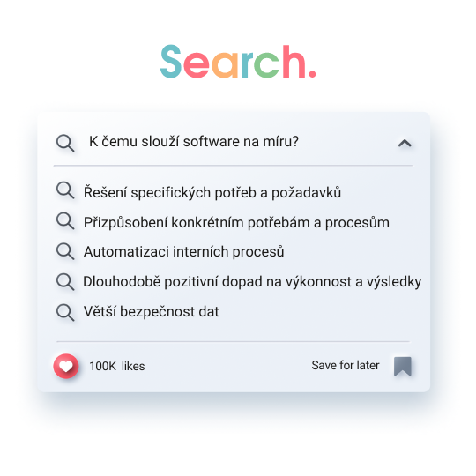Focus the search query K čemu slouží software
This screenshot has width=476, height=476.
194,142
